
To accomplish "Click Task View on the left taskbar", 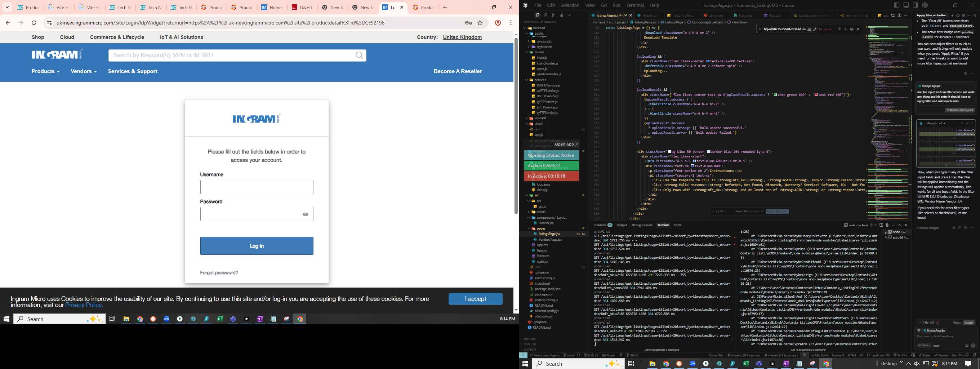I will pos(112,319).
